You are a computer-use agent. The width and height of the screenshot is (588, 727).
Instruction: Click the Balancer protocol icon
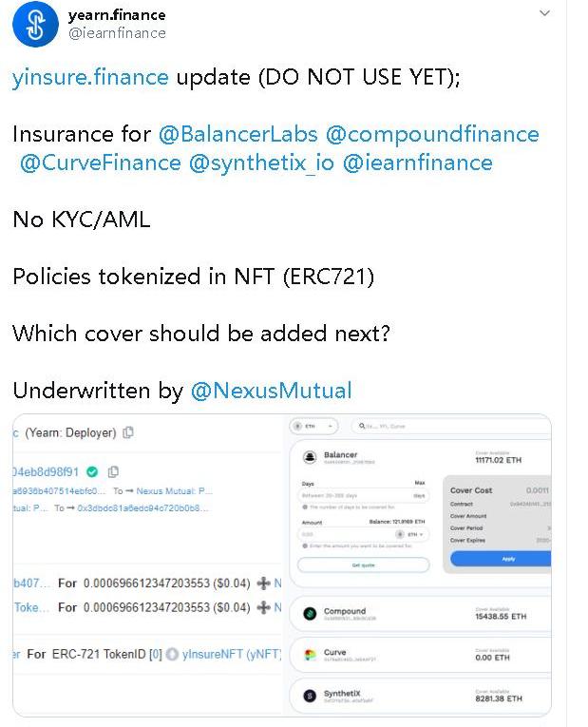310,458
